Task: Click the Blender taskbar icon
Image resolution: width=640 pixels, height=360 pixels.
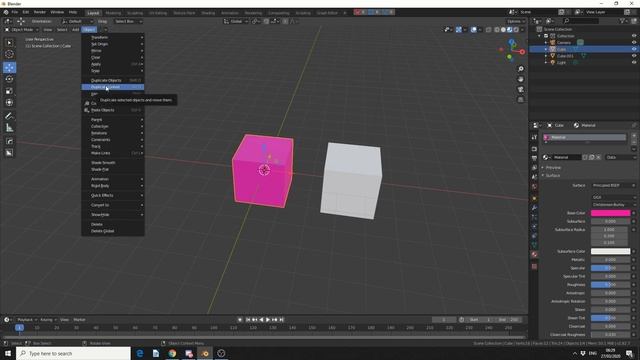Action: (205, 353)
